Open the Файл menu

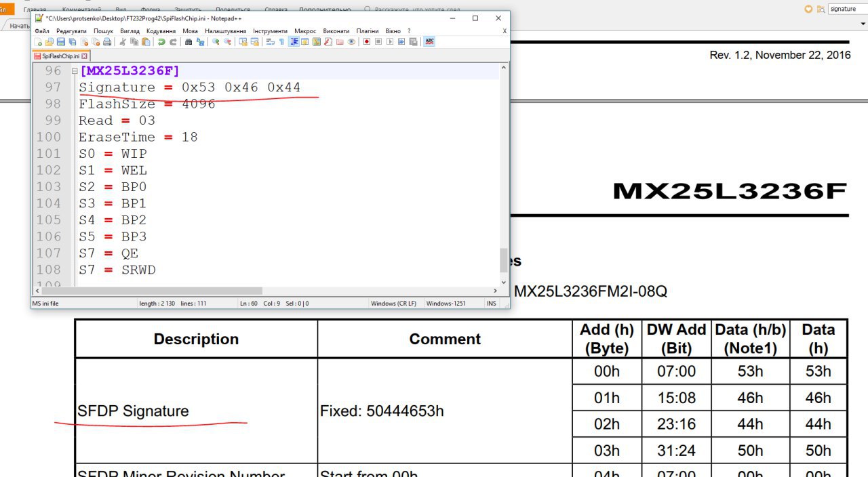click(42, 31)
